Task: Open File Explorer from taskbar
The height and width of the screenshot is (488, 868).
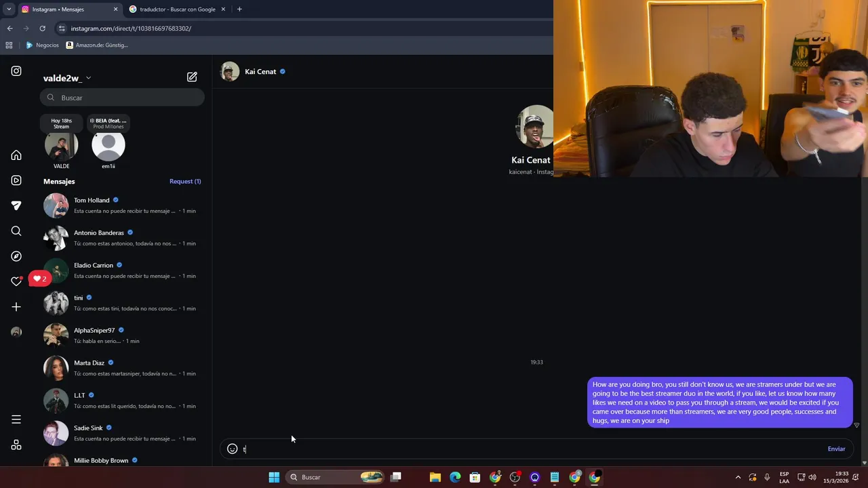Action: pos(435,477)
